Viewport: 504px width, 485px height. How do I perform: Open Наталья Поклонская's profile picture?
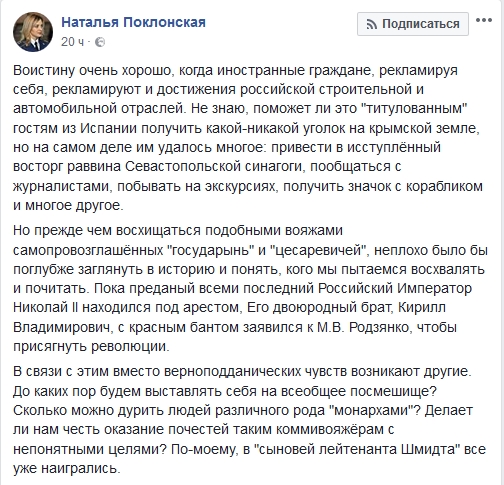tap(33, 32)
